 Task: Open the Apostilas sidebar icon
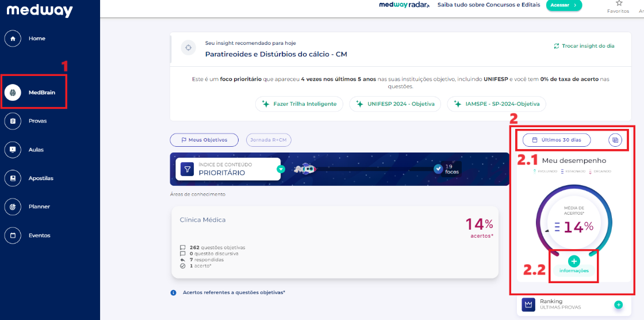click(13, 178)
